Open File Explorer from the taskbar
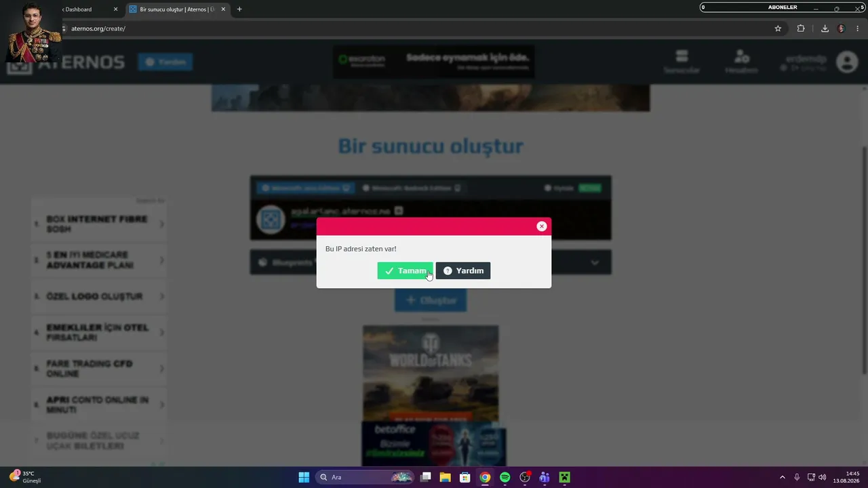 pyautogui.click(x=446, y=477)
